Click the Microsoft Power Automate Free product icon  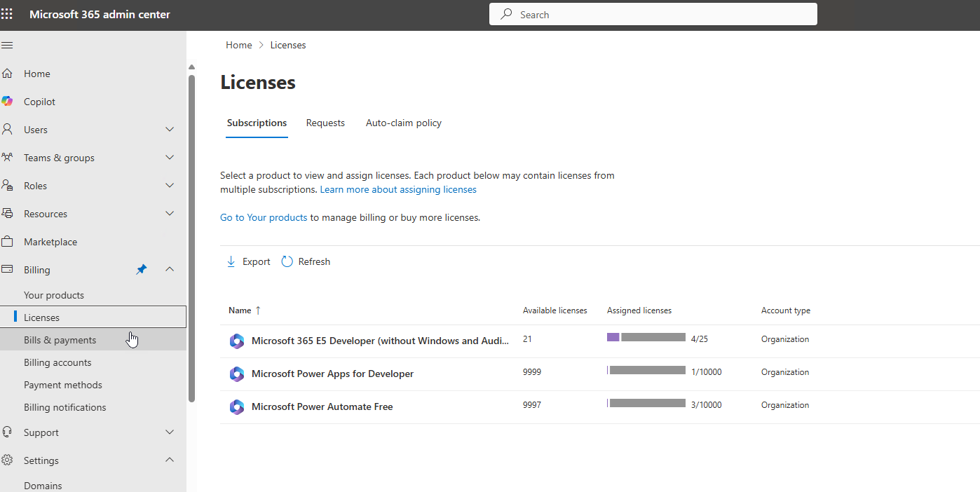pos(237,406)
